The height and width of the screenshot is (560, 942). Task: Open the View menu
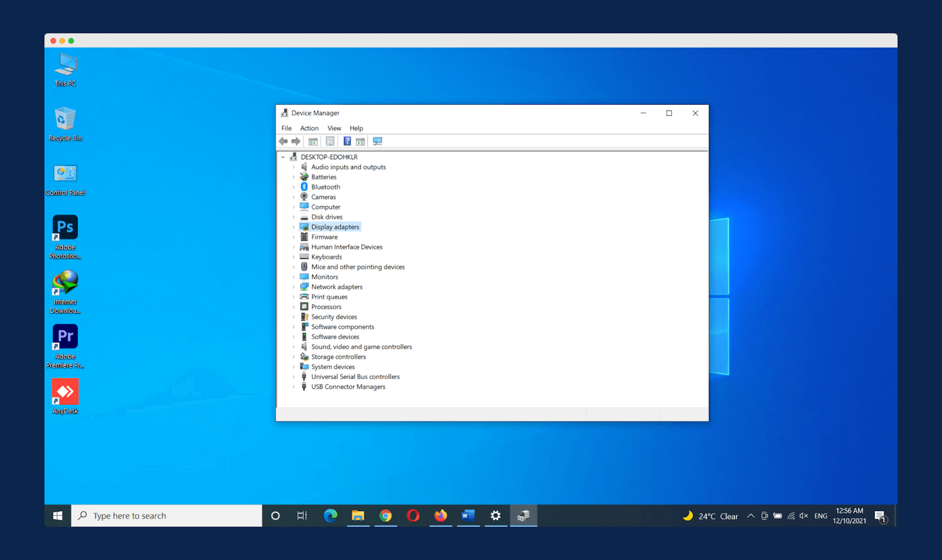coord(334,128)
